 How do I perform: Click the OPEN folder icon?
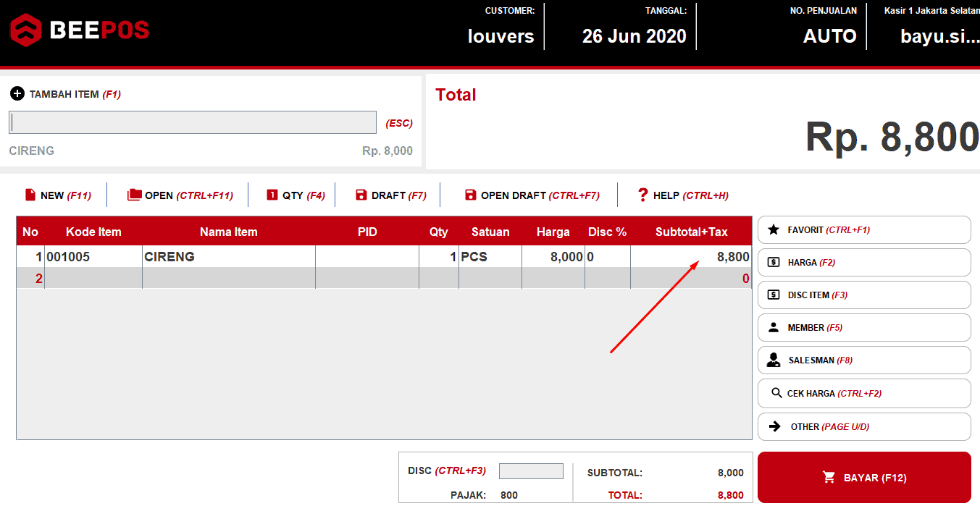point(134,195)
